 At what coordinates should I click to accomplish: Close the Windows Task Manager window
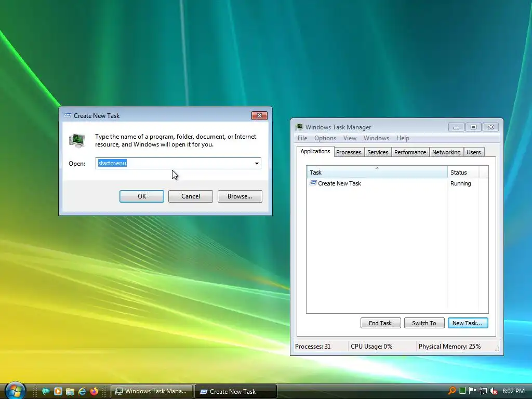click(490, 127)
